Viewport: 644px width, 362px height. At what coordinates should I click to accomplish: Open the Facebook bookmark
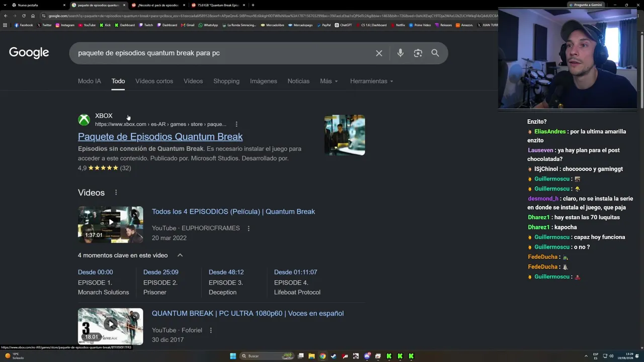tap(24, 25)
